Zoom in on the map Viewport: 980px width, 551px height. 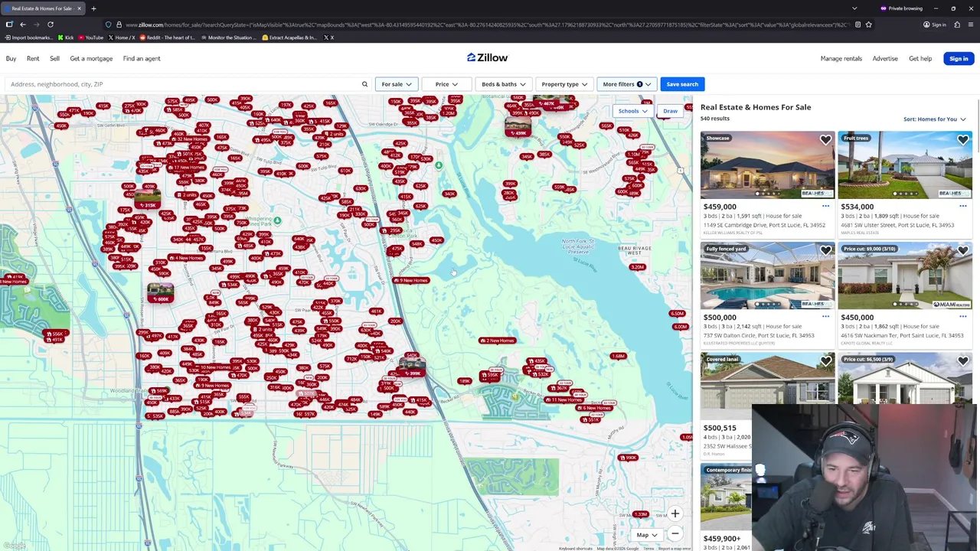pos(675,514)
